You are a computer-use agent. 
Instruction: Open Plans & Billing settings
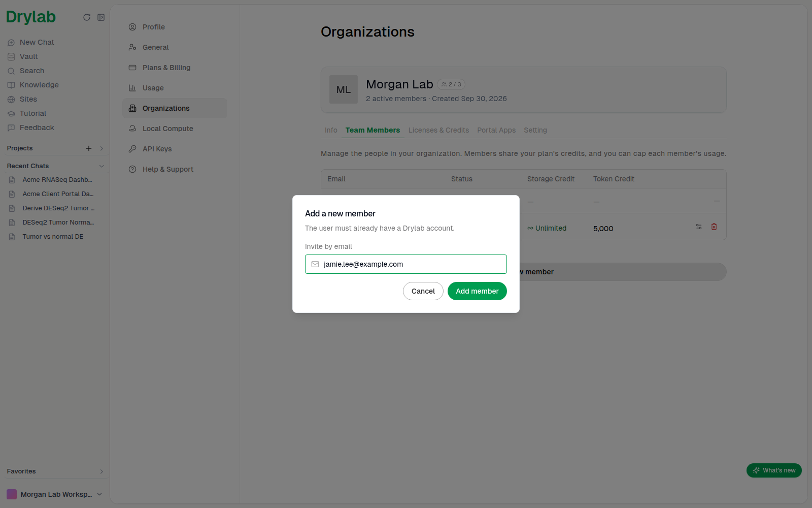point(175,68)
